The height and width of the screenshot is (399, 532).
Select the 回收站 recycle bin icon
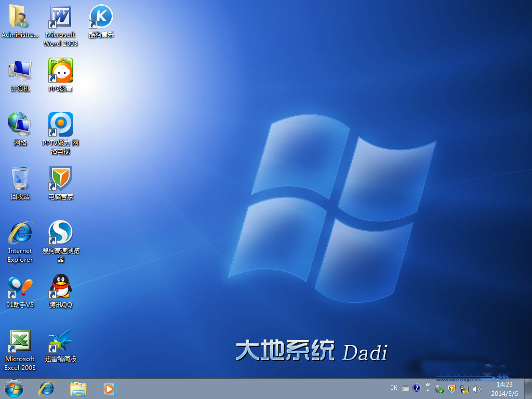(x=20, y=179)
